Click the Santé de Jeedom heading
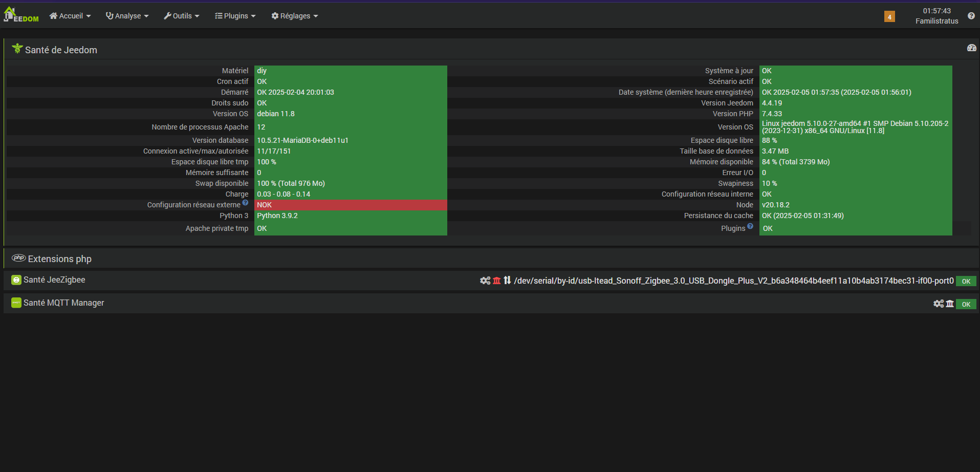The image size is (980, 472). coord(61,50)
